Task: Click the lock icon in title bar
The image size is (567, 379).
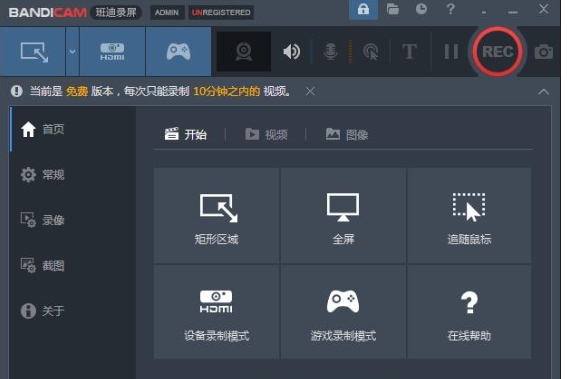Action: coord(363,9)
